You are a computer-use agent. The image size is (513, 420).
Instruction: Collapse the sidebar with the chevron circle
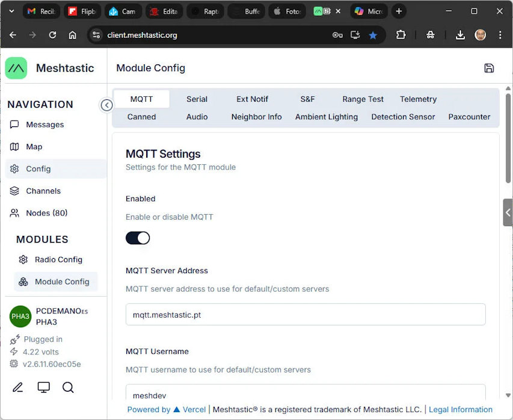(106, 105)
